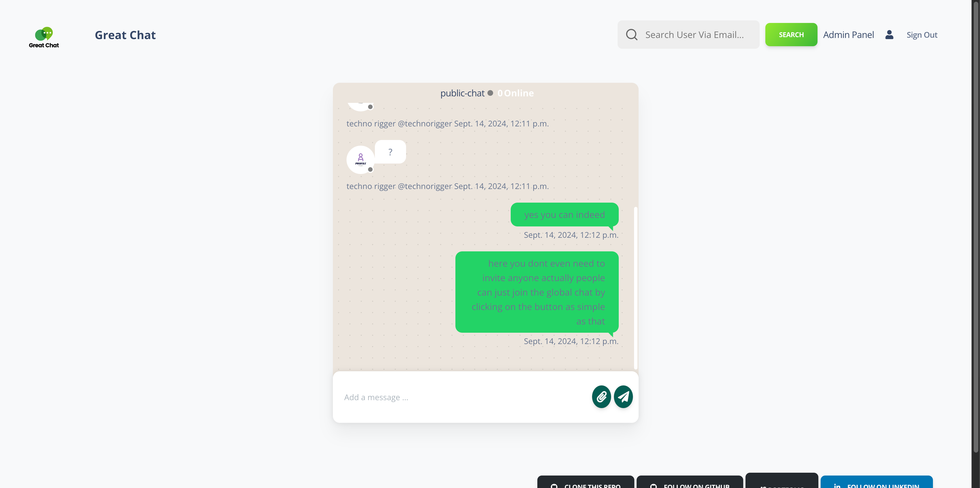The image size is (980, 488).
Task: Click the grey online status dot in chat header
Action: pyautogui.click(x=490, y=93)
